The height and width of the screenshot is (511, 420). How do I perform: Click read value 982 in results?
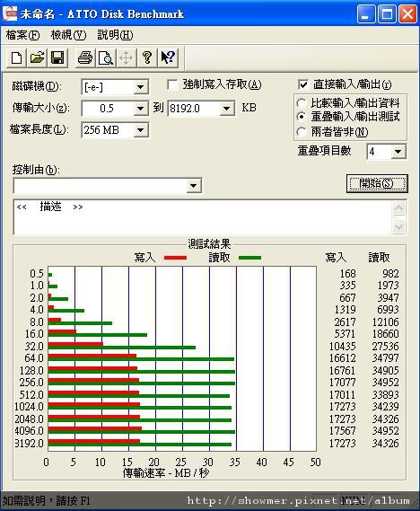[x=390, y=274]
